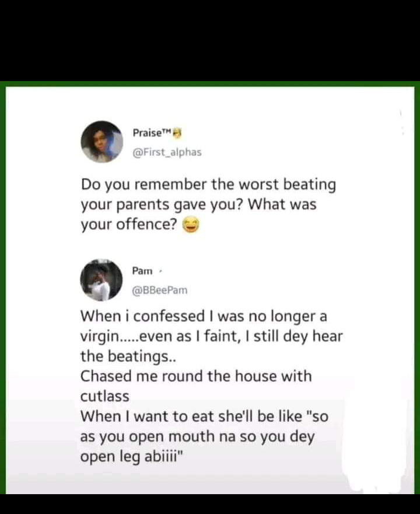Click the line starting 'virgin.....even as I faint'

[212, 336]
